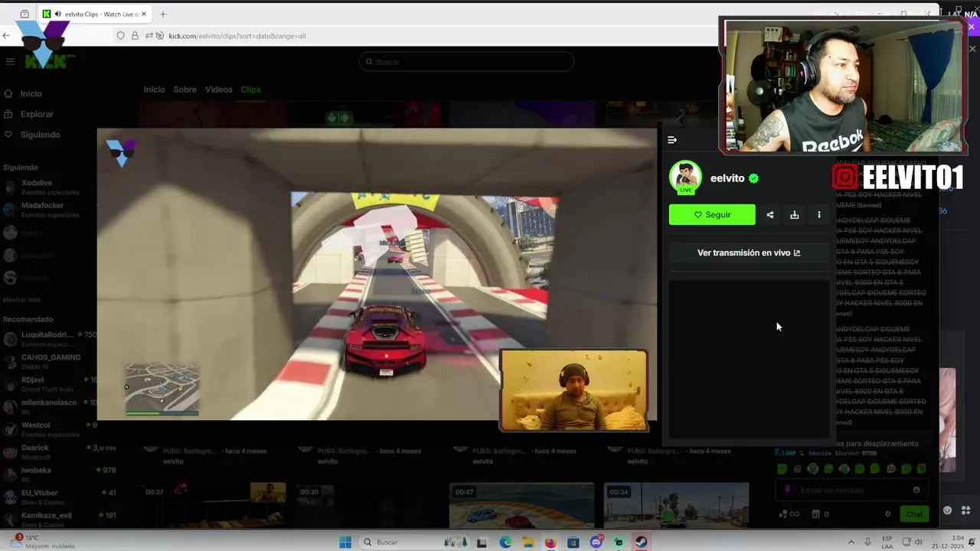Share the clip using the share icon
Image resolution: width=980 pixels, height=551 pixels.
point(770,215)
